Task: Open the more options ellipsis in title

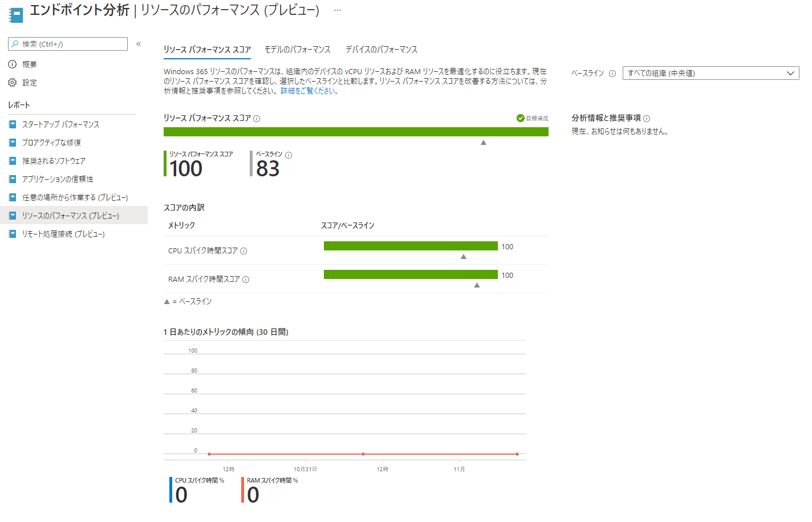Action: click(338, 10)
